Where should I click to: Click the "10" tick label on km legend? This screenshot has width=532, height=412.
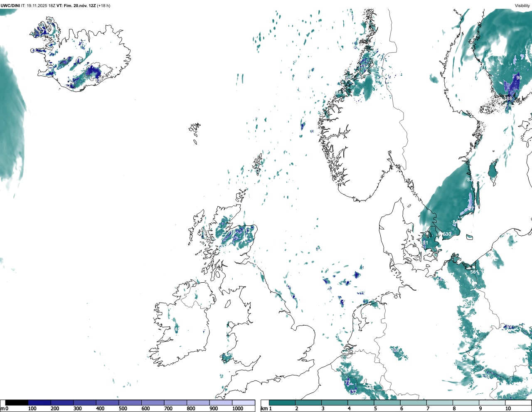click(508, 409)
